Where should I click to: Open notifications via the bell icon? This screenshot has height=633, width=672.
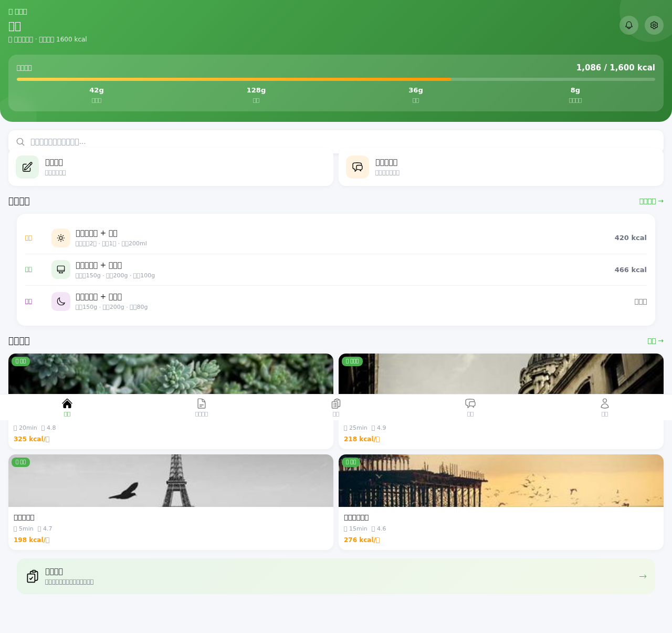point(629,25)
